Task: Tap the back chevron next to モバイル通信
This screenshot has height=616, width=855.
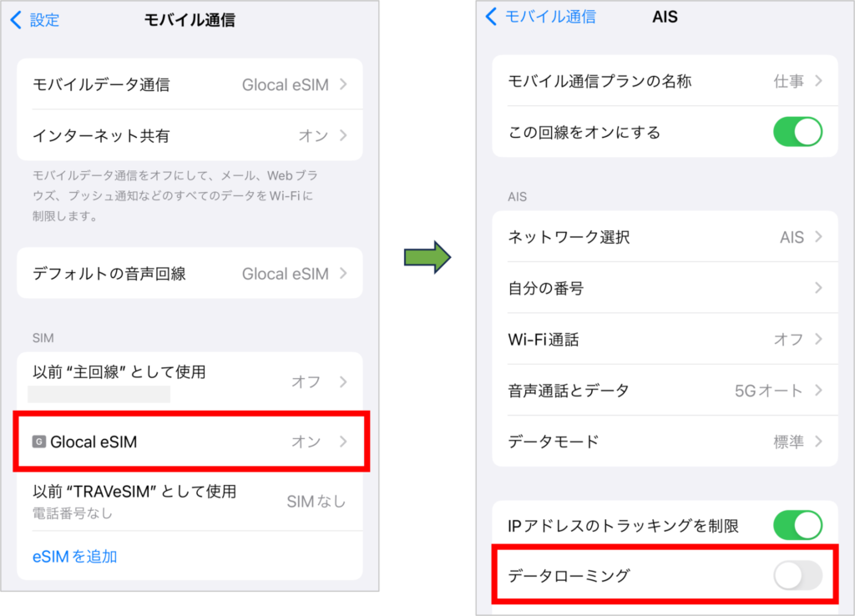Action: [x=491, y=17]
